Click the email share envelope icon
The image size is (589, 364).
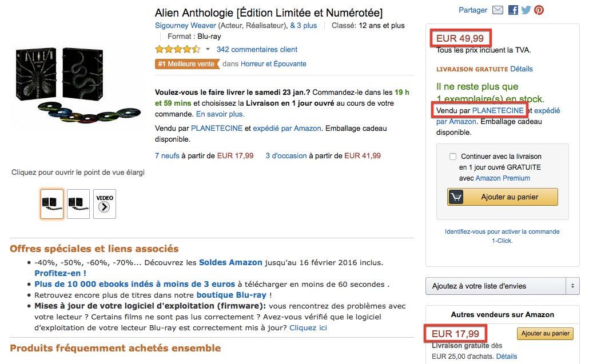tap(498, 10)
